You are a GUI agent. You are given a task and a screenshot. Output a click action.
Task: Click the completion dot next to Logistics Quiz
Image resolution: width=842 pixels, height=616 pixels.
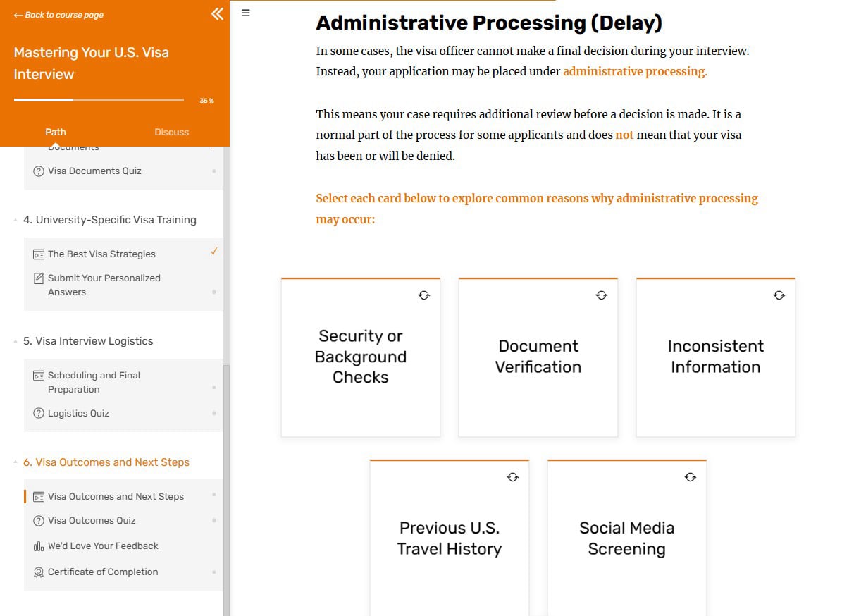[x=213, y=414]
